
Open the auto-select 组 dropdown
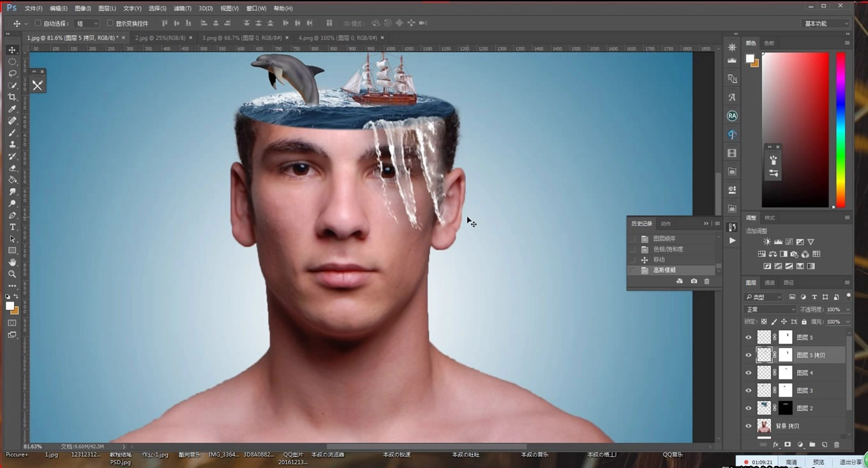87,24
